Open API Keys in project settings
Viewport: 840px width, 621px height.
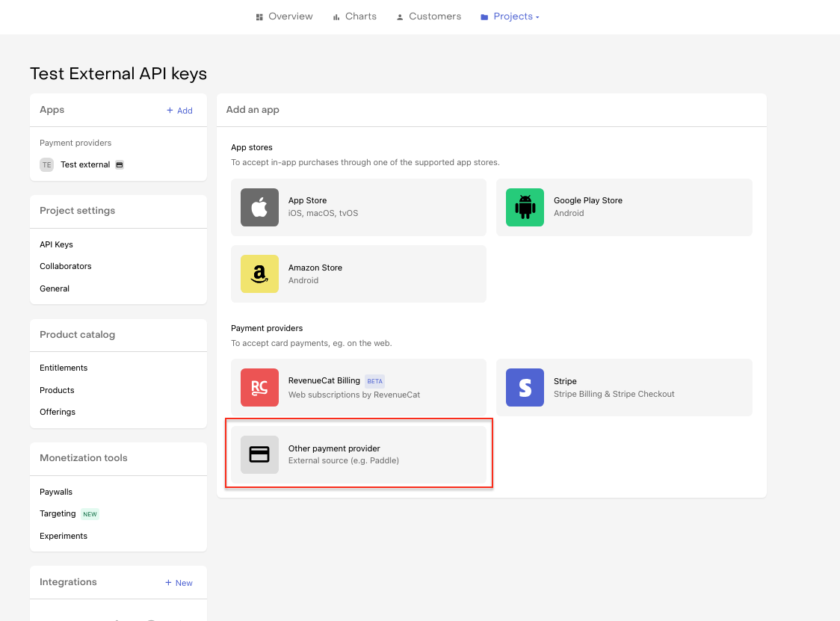pyautogui.click(x=56, y=244)
